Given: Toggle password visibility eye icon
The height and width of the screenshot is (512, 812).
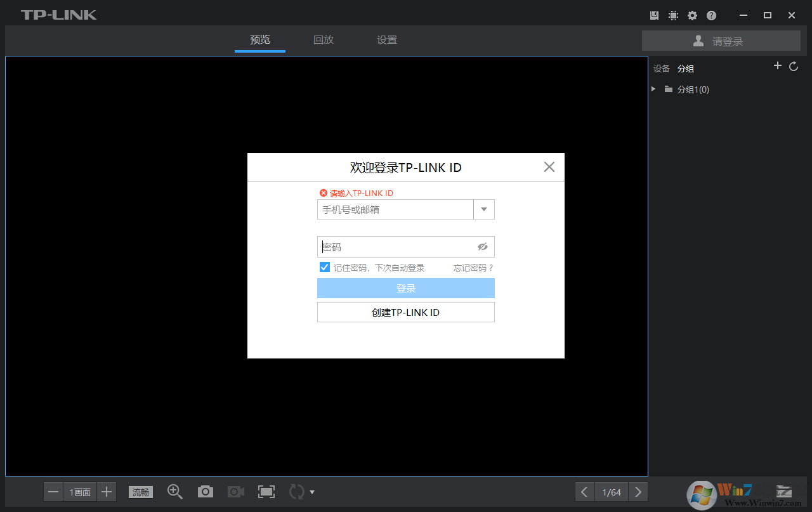Looking at the screenshot, I should point(483,247).
